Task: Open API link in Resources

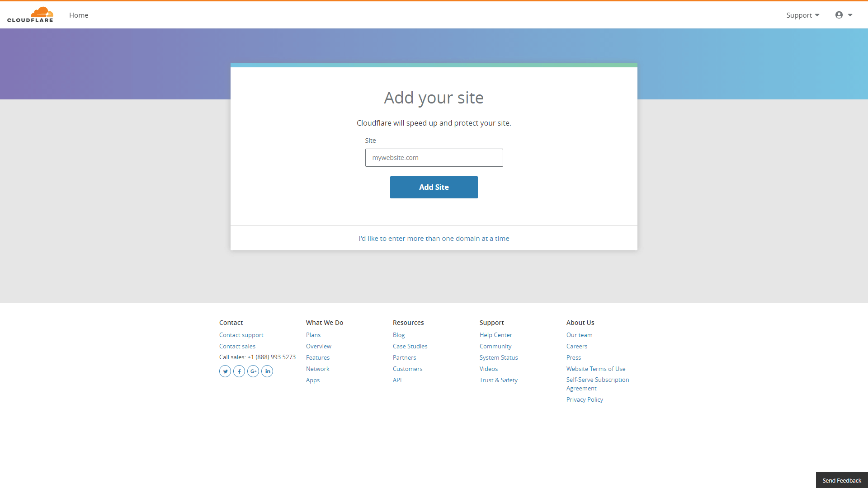Action: pos(397,380)
